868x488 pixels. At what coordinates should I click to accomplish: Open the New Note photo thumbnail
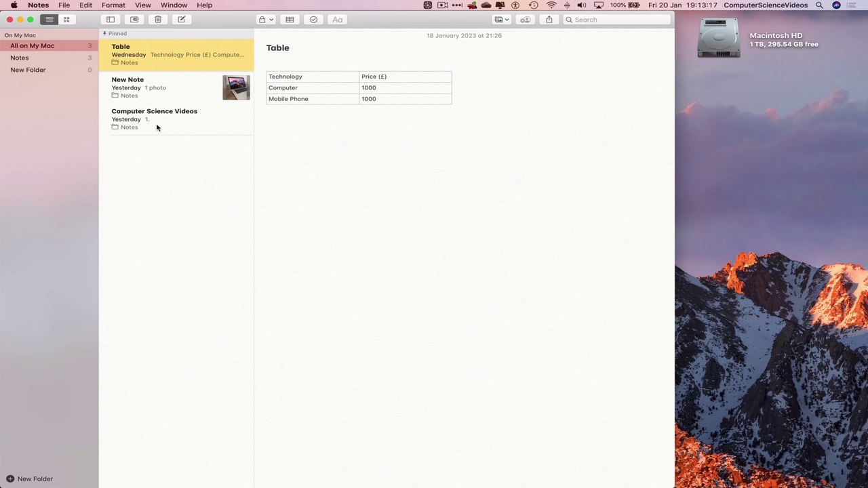pyautogui.click(x=236, y=87)
